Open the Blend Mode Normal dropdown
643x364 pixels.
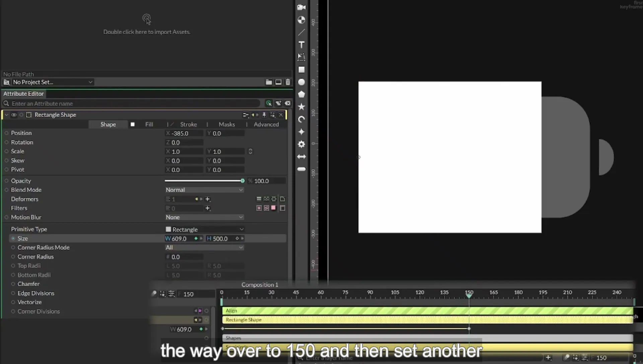click(204, 190)
